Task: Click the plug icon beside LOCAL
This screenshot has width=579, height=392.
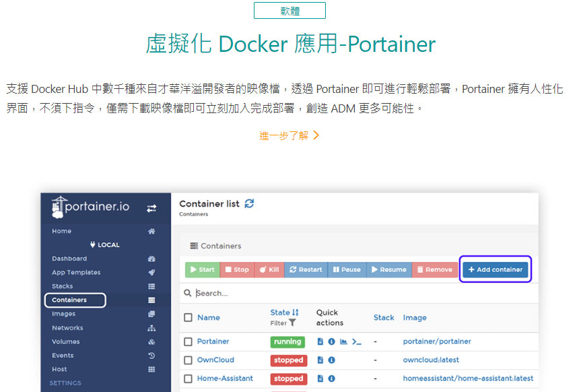Action: point(93,244)
